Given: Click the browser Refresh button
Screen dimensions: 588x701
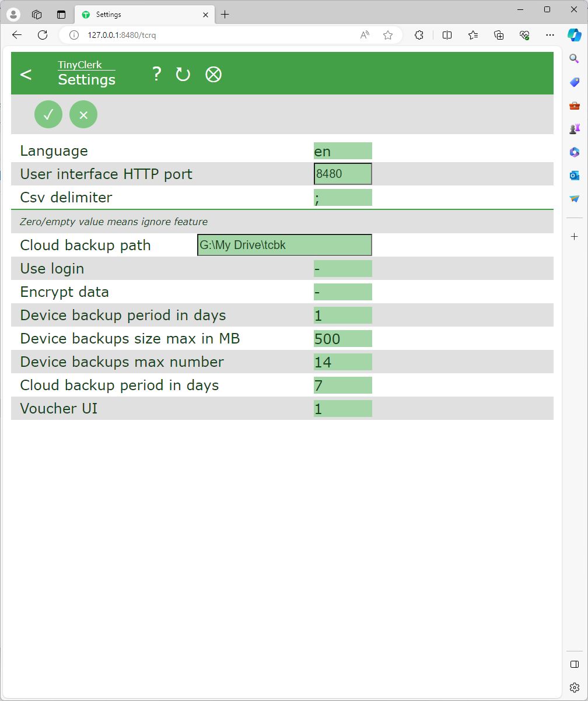Looking at the screenshot, I should click(x=43, y=35).
